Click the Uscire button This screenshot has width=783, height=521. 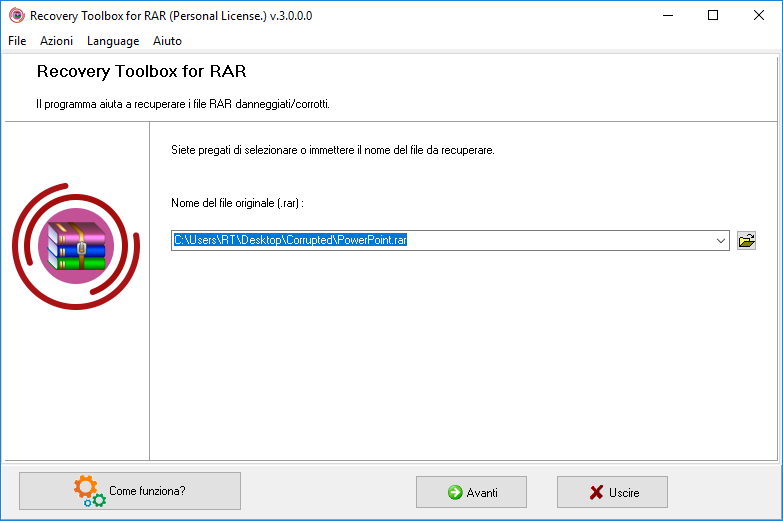(x=612, y=493)
